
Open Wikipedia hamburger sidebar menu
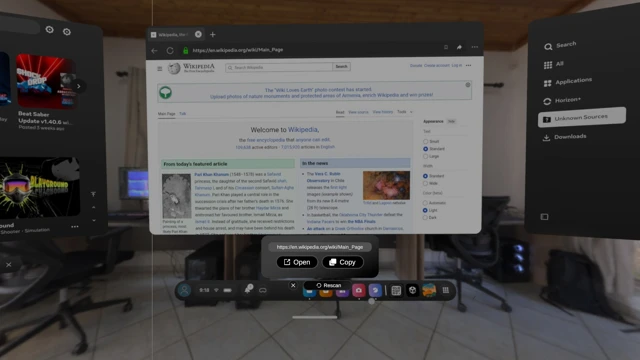tap(160, 69)
